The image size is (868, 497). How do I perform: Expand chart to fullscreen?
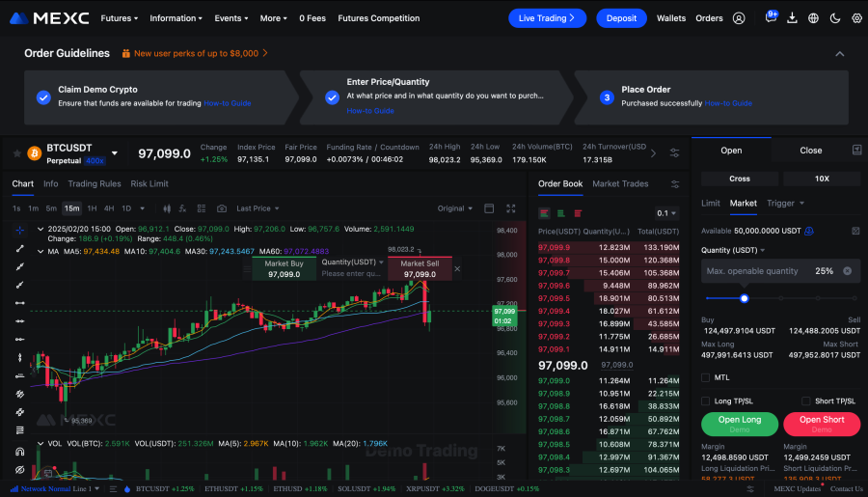pyautogui.click(x=511, y=208)
